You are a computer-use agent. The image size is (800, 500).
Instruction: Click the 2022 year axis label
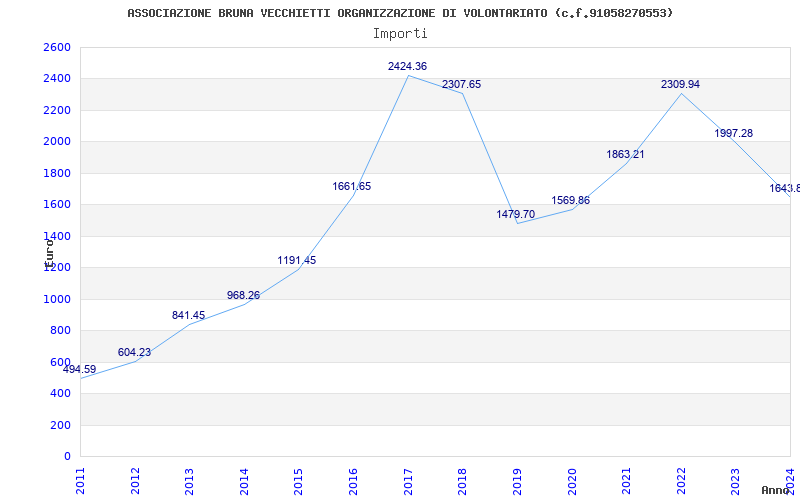click(681, 481)
